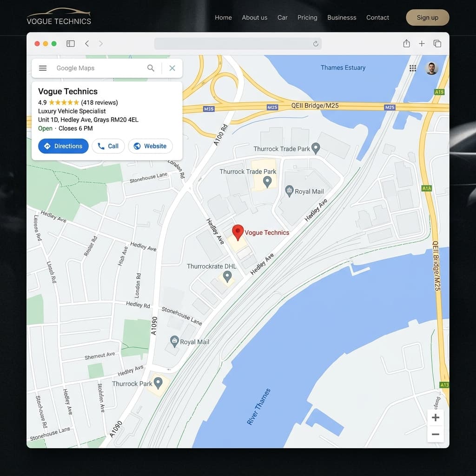This screenshot has width=476, height=476.
Task: Select the lower Thurrock Trade Park marker pin
Action: click(267, 182)
